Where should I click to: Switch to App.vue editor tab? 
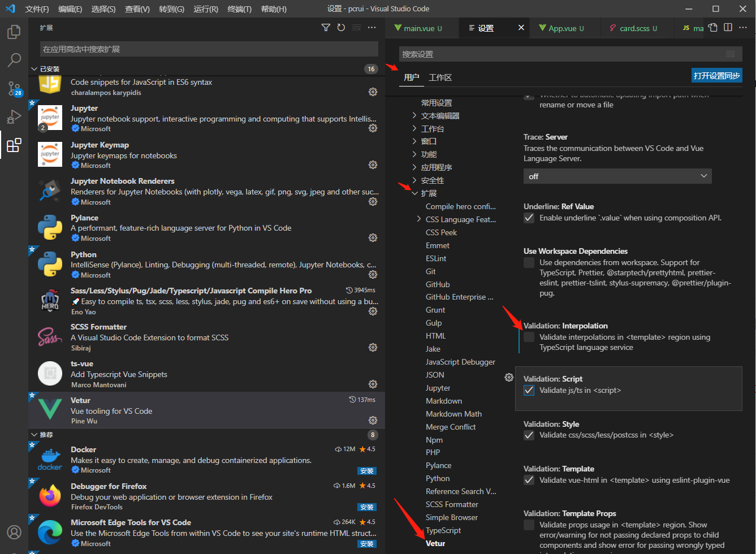(563, 28)
